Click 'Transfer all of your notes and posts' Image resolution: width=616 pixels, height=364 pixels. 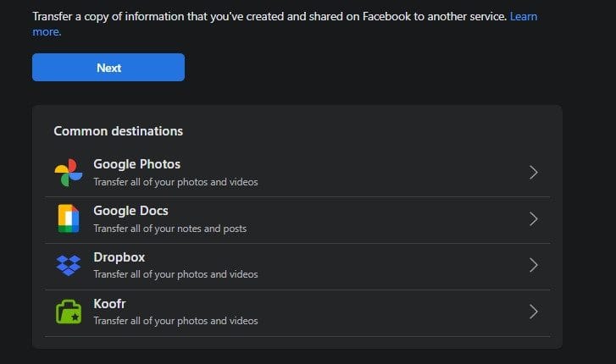169,229
